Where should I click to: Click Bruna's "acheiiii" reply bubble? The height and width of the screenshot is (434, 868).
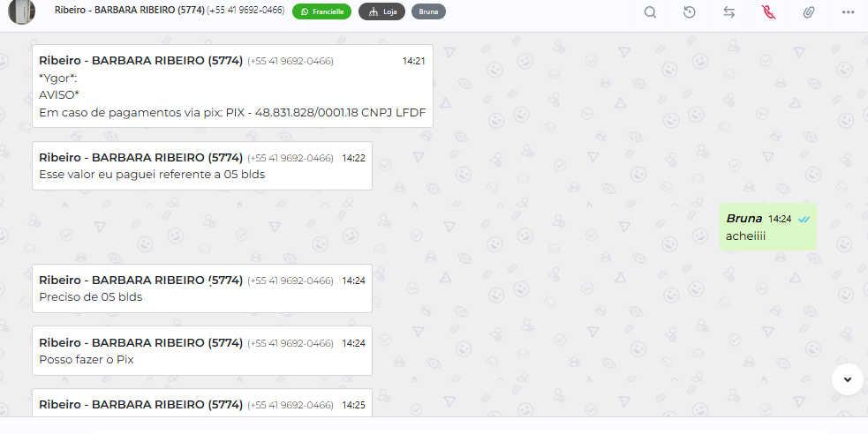[x=768, y=228]
